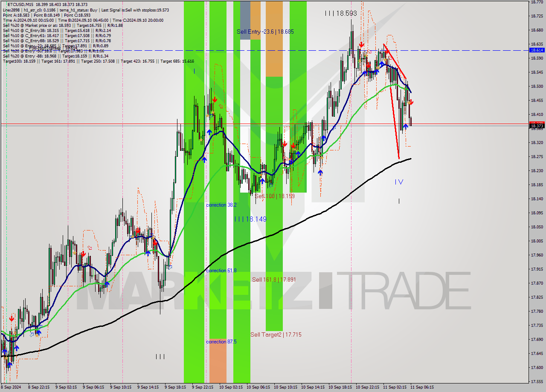Click the '10 Sep 10:15' time axis label
546x392 pixels.
click(x=285, y=387)
